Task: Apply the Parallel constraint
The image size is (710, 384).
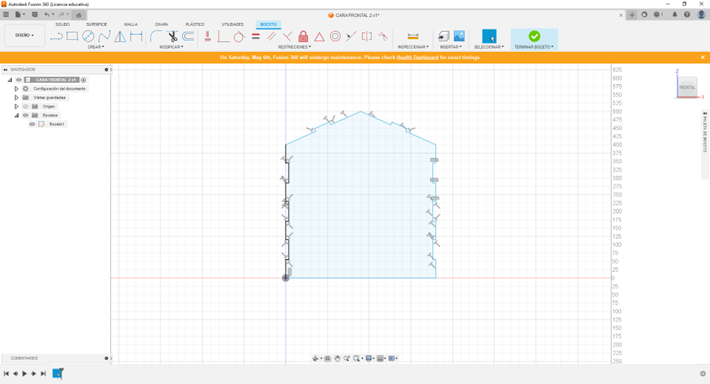Action: pos(271,36)
